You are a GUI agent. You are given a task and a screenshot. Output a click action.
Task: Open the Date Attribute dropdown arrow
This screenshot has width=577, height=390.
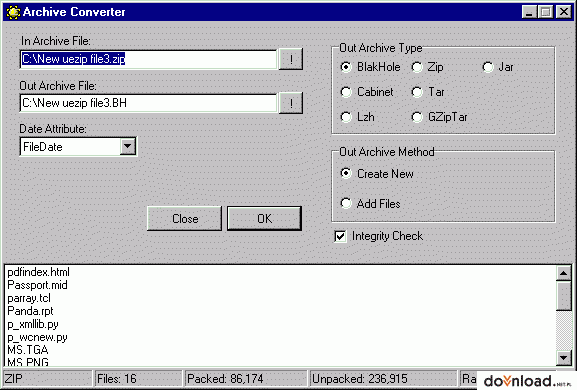coord(128,146)
